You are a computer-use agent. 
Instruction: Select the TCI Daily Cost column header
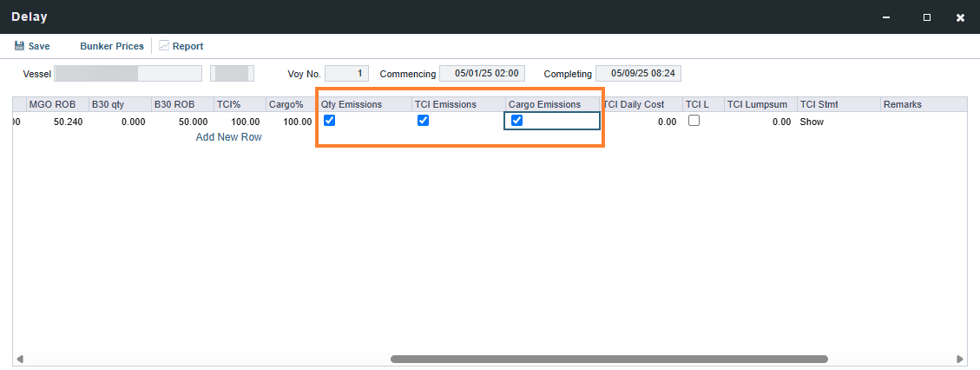[641, 104]
